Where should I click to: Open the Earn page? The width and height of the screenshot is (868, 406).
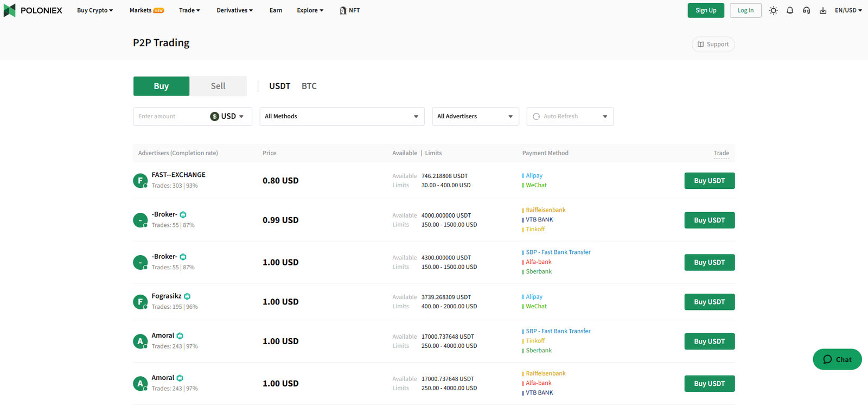[276, 10]
